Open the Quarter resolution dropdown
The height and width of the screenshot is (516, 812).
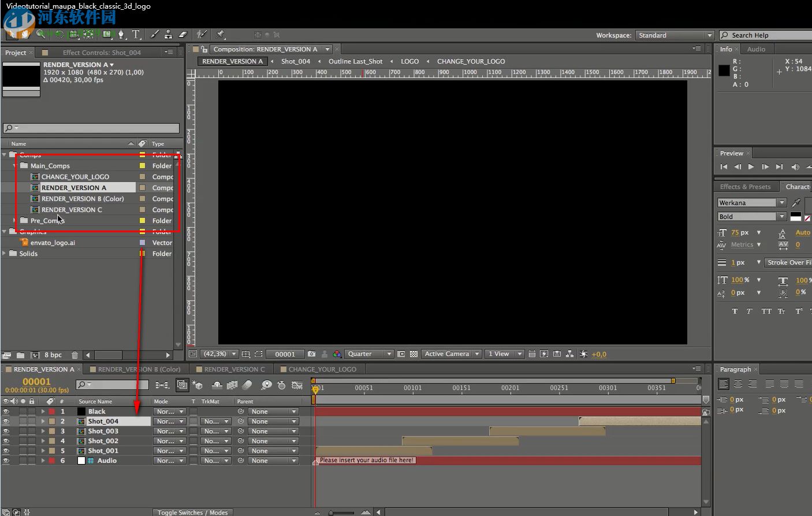[370, 354]
